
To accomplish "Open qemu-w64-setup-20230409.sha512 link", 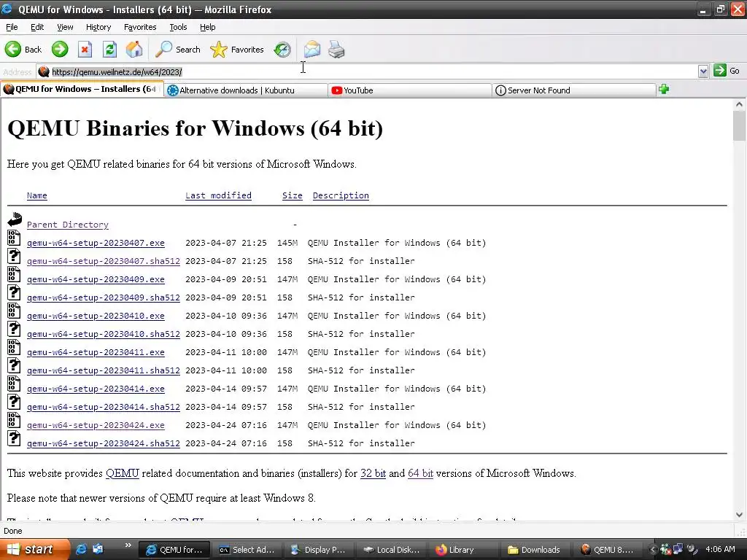I will tap(104, 297).
